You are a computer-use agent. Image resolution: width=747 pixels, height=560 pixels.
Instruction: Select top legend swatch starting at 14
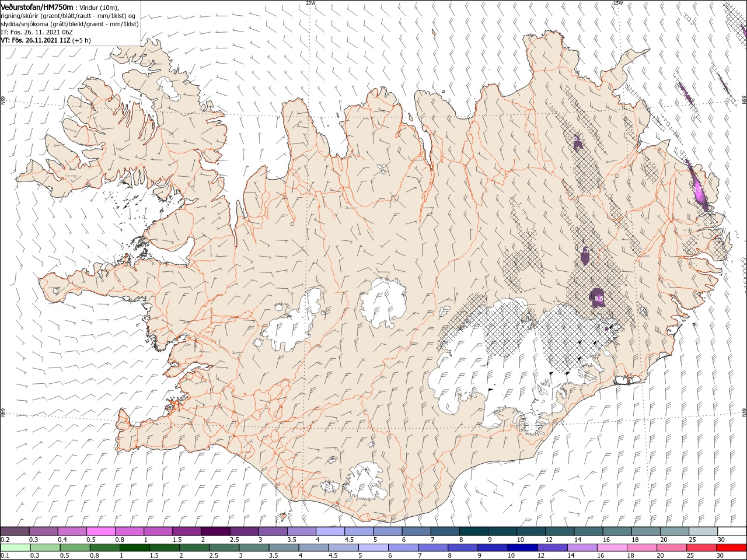(589, 531)
